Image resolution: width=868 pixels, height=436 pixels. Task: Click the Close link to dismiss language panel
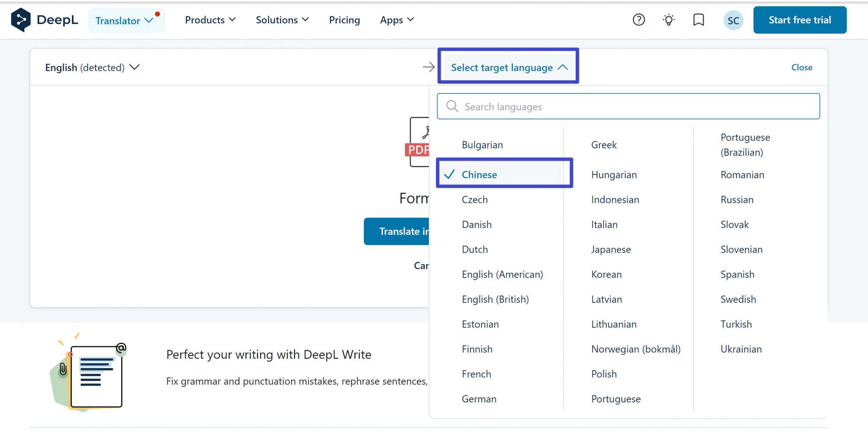coord(802,67)
